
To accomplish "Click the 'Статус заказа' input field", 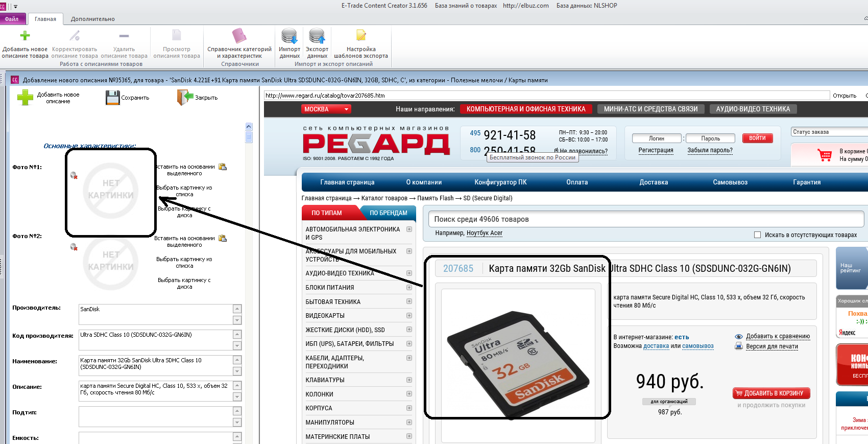I will click(830, 132).
